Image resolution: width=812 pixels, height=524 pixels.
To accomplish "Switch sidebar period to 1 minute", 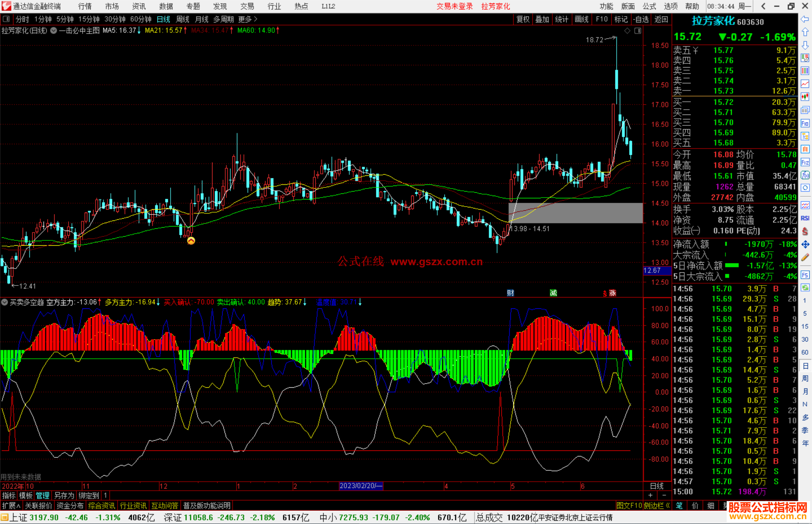I will [x=805, y=301].
